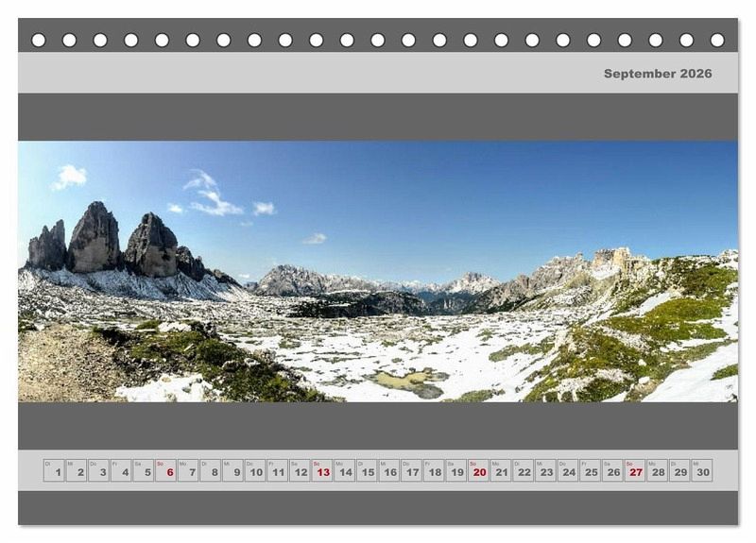Choose day 24 in the date row

coord(567,470)
